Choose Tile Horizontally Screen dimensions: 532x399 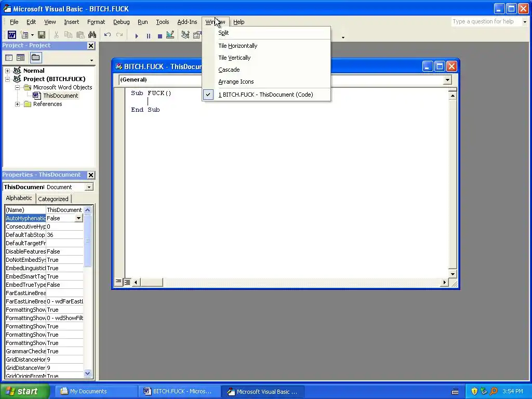267,46
